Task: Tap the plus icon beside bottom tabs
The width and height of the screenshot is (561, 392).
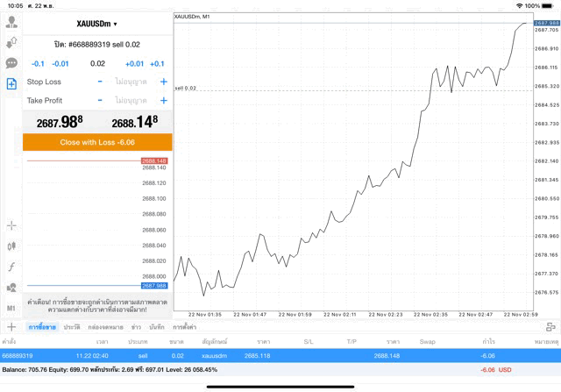Action: point(11,326)
